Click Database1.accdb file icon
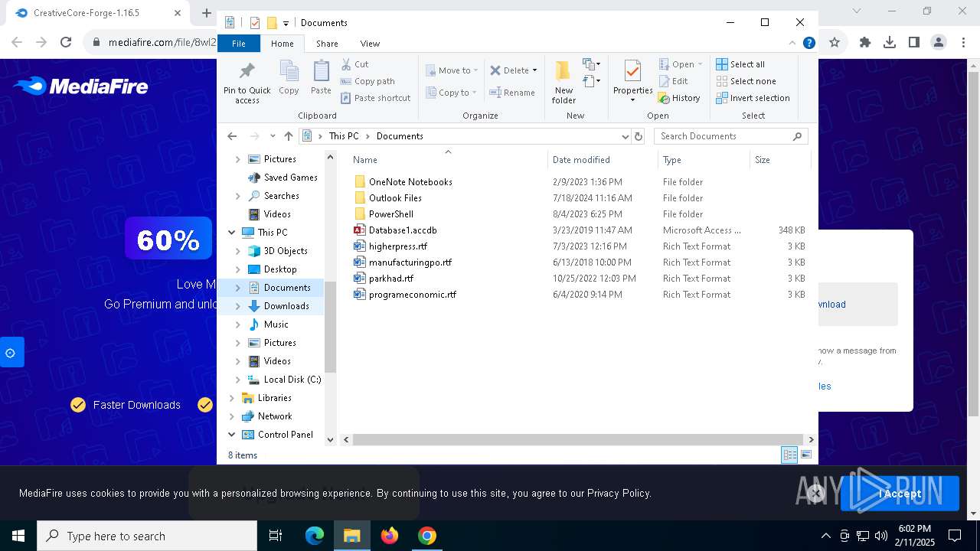980x551 pixels. 360,230
